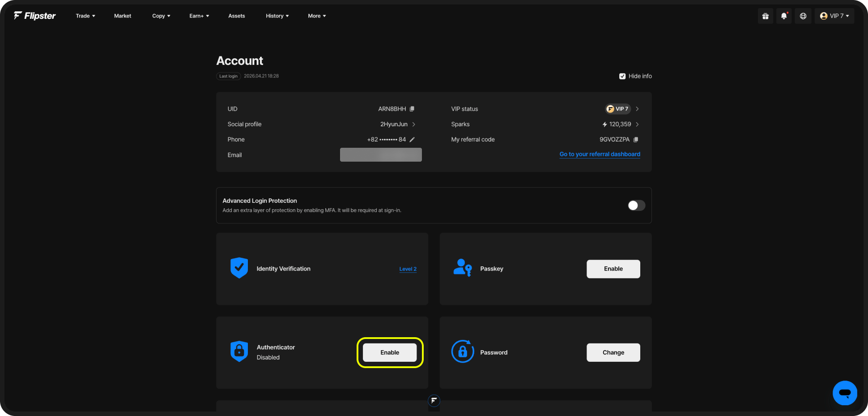This screenshot has height=416, width=868.
Task: Open Identity Verification Level 2 link
Action: click(408, 269)
